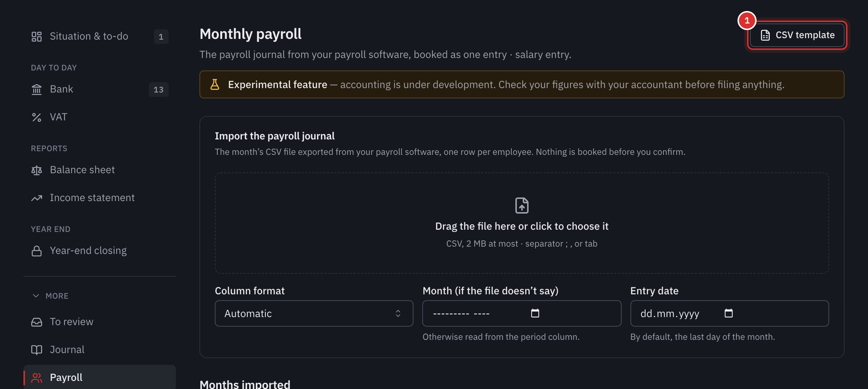
Task: Click the file upload icon in drop zone
Action: [x=522, y=206]
